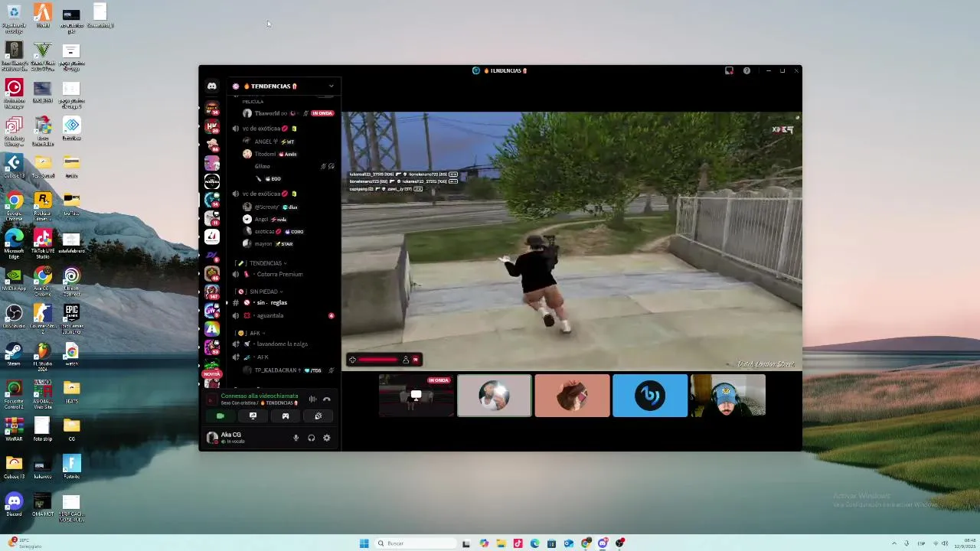Collapse the AFK category
980x551 pixels.
click(x=252, y=333)
